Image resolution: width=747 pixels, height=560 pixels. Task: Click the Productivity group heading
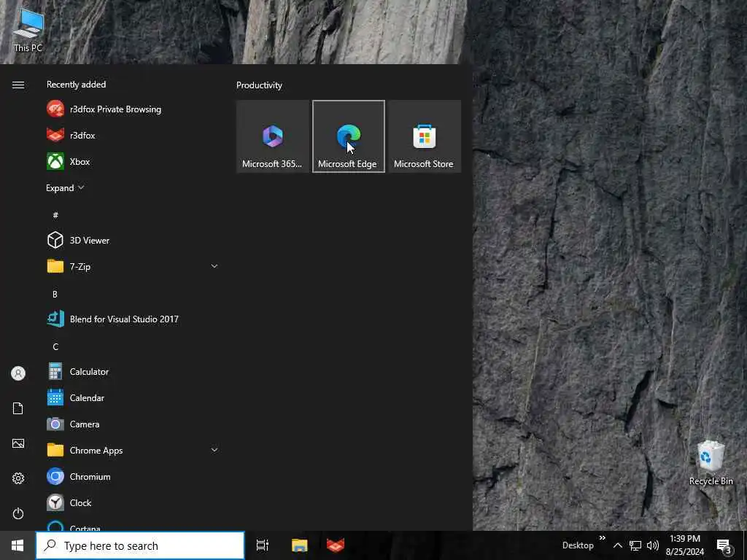[x=259, y=85]
